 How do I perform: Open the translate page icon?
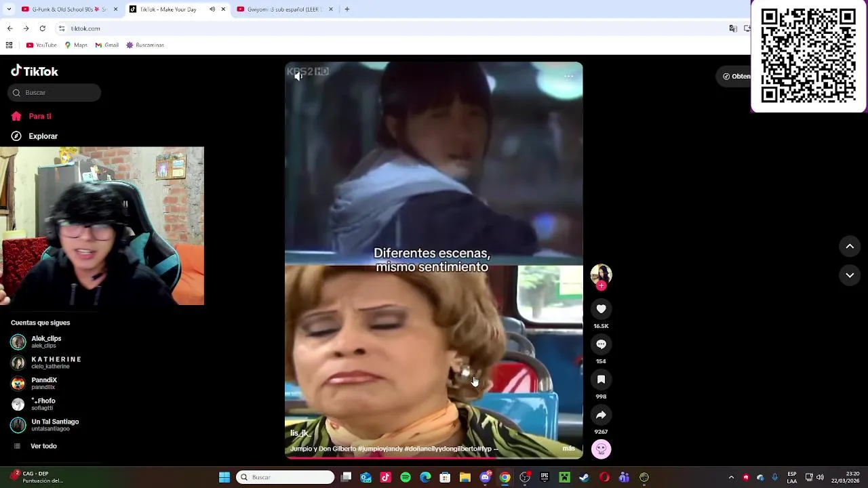coord(733,28)
